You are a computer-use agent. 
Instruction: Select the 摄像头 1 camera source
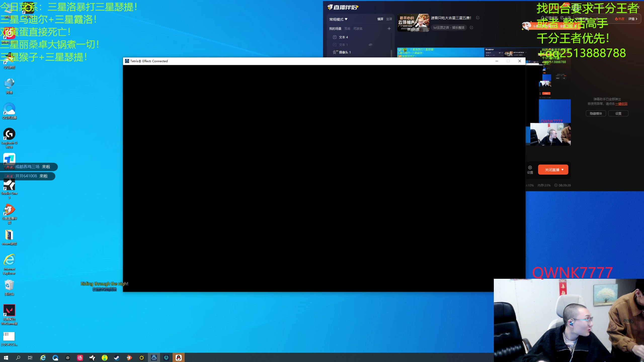click(344, 52)
